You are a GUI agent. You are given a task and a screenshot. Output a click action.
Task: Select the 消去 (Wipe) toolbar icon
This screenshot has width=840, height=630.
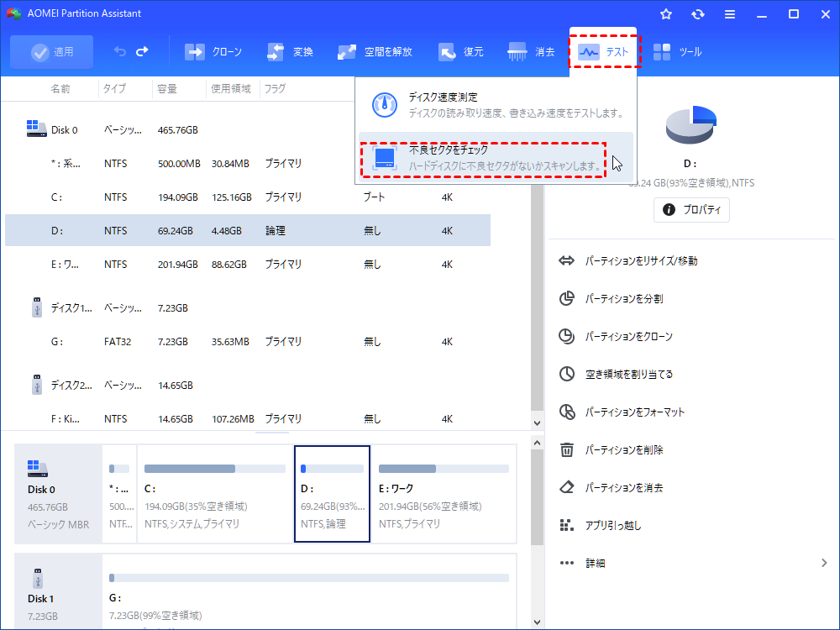(x=529, y=51)
